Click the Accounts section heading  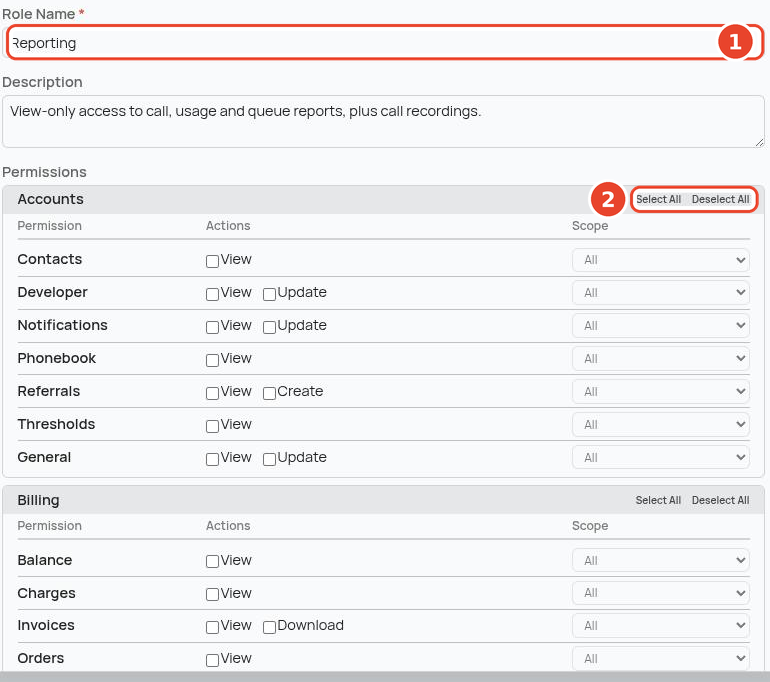50,199
